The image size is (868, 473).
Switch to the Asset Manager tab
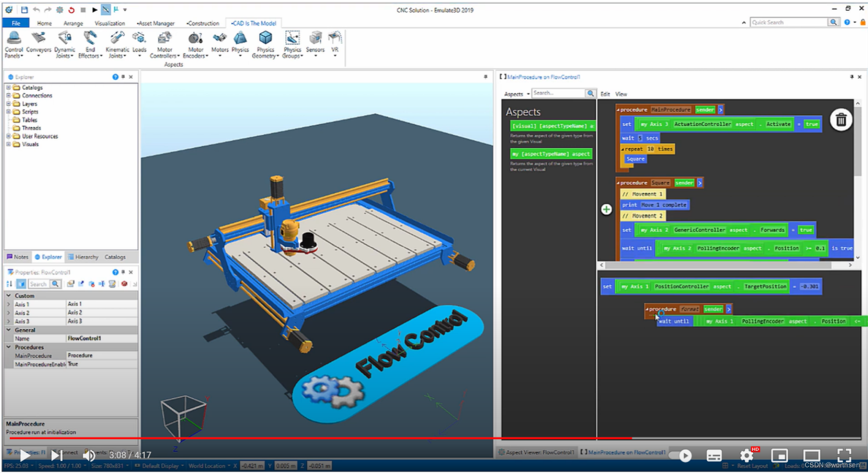[x=156, y=23]
